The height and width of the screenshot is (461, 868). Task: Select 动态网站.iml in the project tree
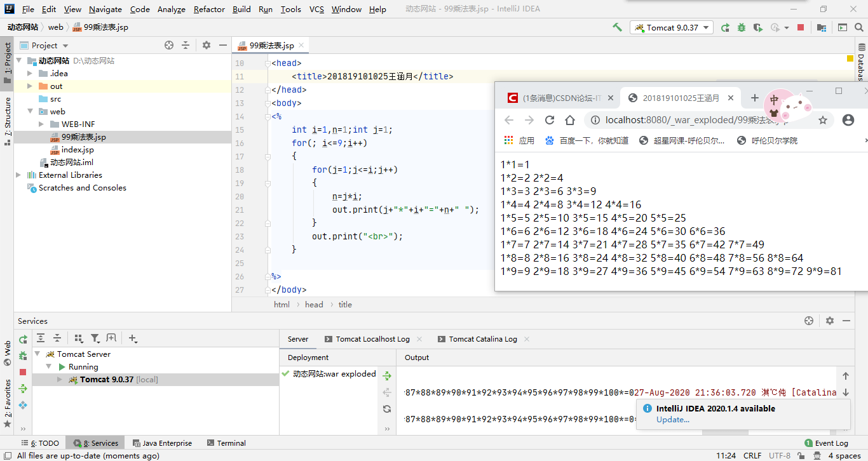pyautogui.click(x=72, y=163)
